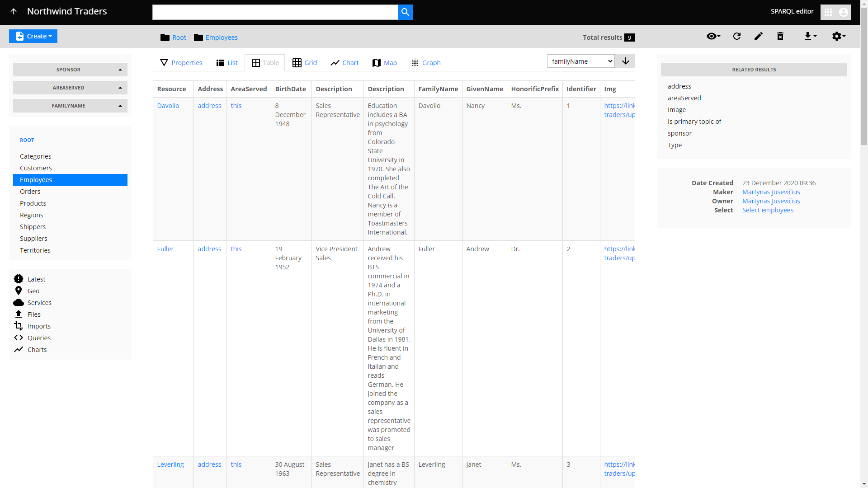The height and width of the screenshot is (488, 868).
Task: Click the Employees folder breadcrumb
Action: tap(216, 38)
